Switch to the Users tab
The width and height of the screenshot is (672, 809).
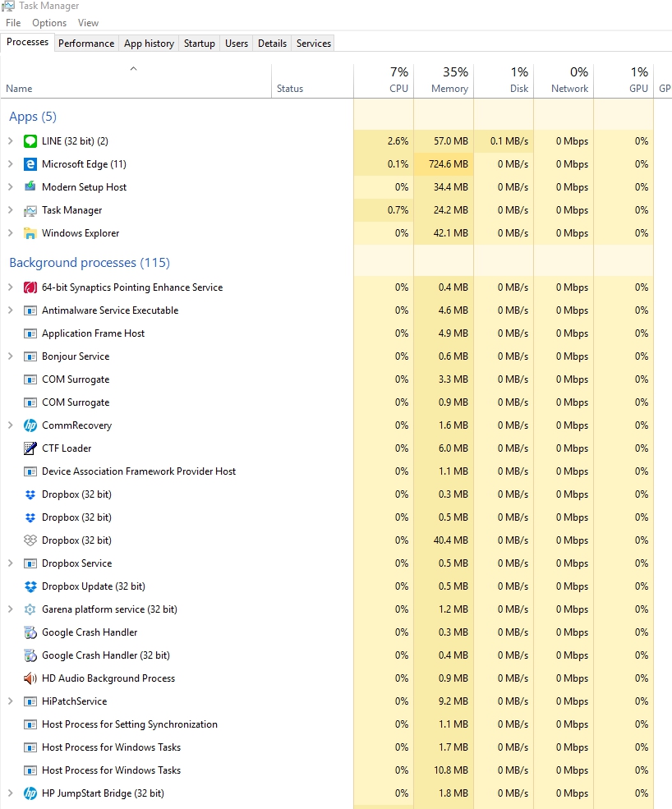pyautogui.click(x=237, y=44)
